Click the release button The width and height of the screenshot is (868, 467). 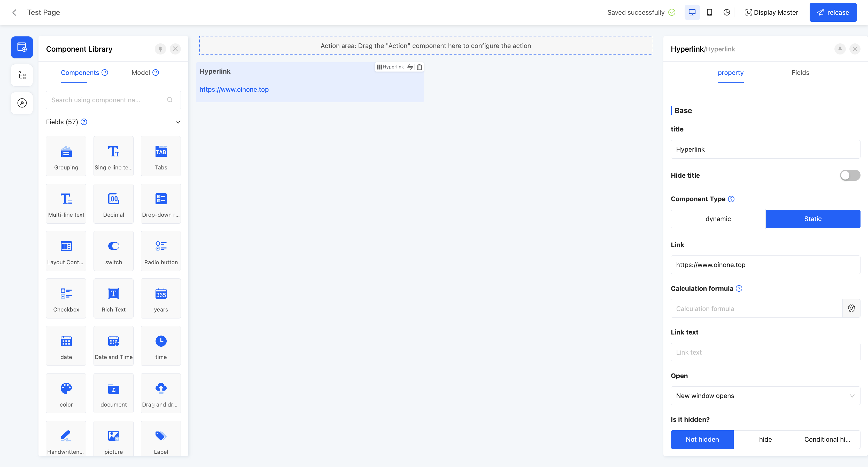(x=833, y=12)
